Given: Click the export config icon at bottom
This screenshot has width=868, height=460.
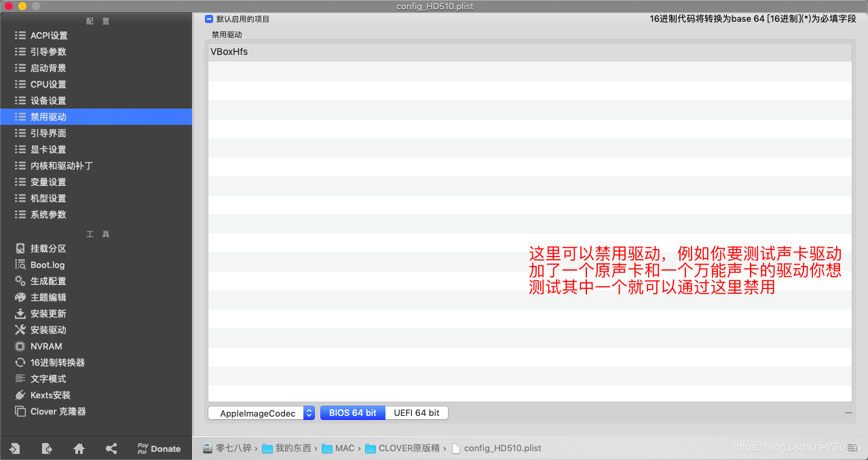Looking at the screenshot, I should click(46, 448).
